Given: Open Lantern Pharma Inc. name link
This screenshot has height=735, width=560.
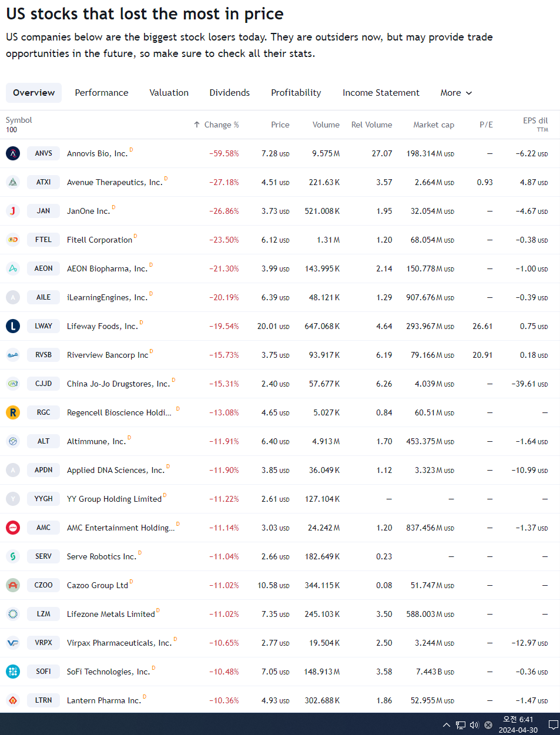Looking at the screenshot, I should coord(104,700).
